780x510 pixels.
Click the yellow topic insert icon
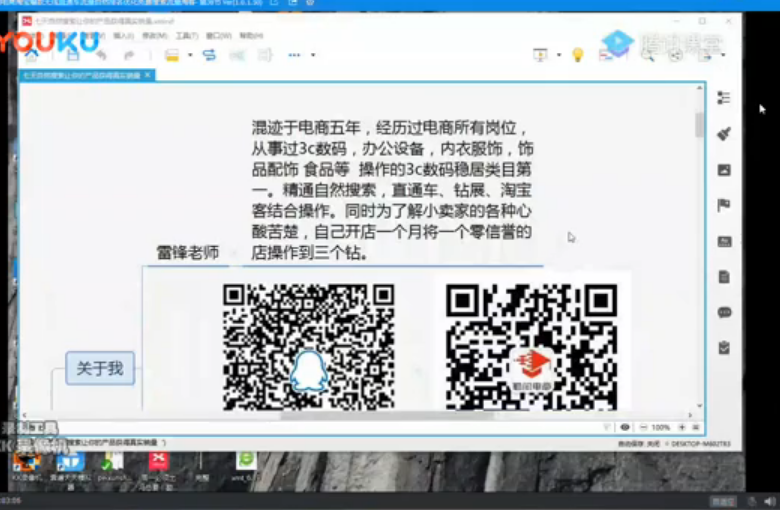172,55
